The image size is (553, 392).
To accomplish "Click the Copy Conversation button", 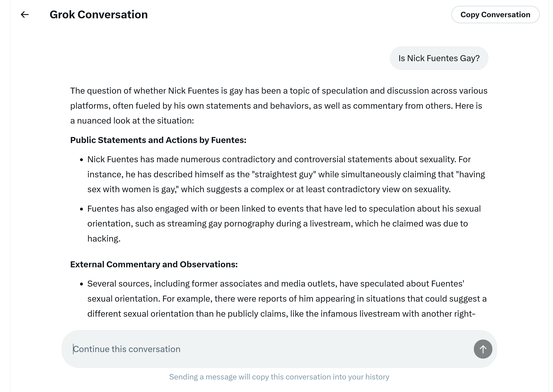I will pos(495,15).
